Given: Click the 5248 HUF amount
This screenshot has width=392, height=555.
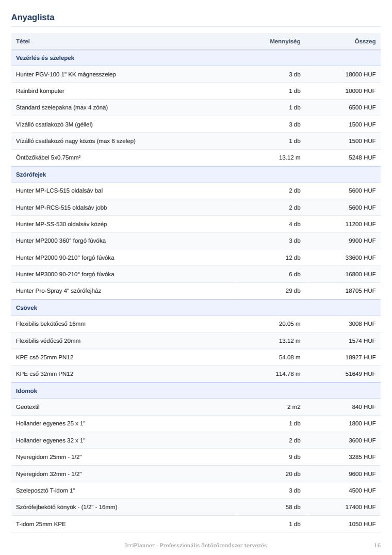Looking at the screenshot, I should coord(362,157).
